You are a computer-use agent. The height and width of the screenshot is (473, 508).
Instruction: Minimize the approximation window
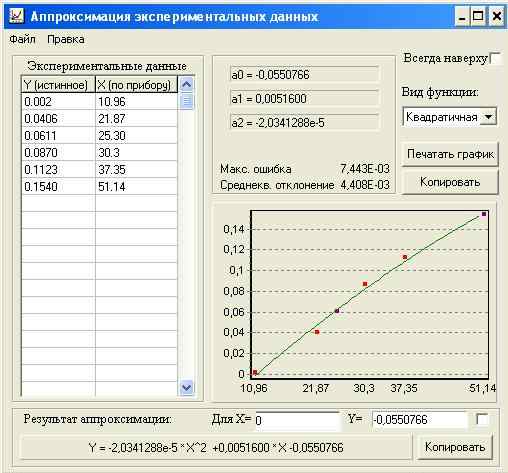point(462,16)
